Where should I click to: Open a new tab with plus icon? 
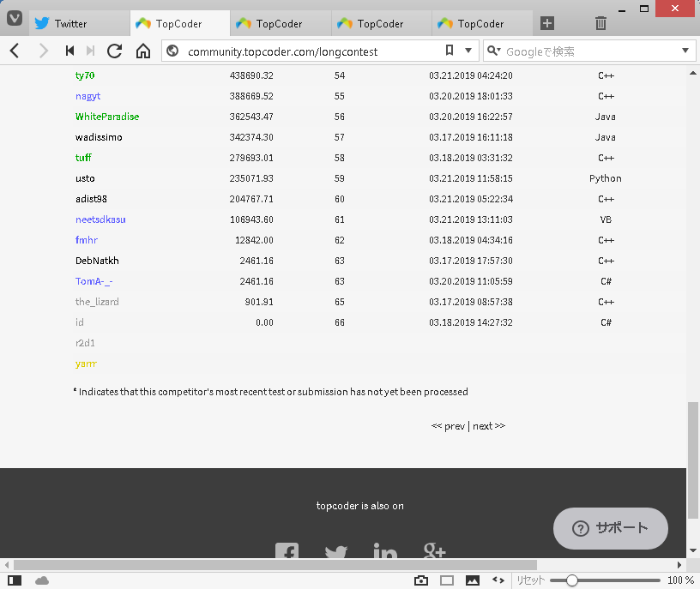tap(547, 23)
